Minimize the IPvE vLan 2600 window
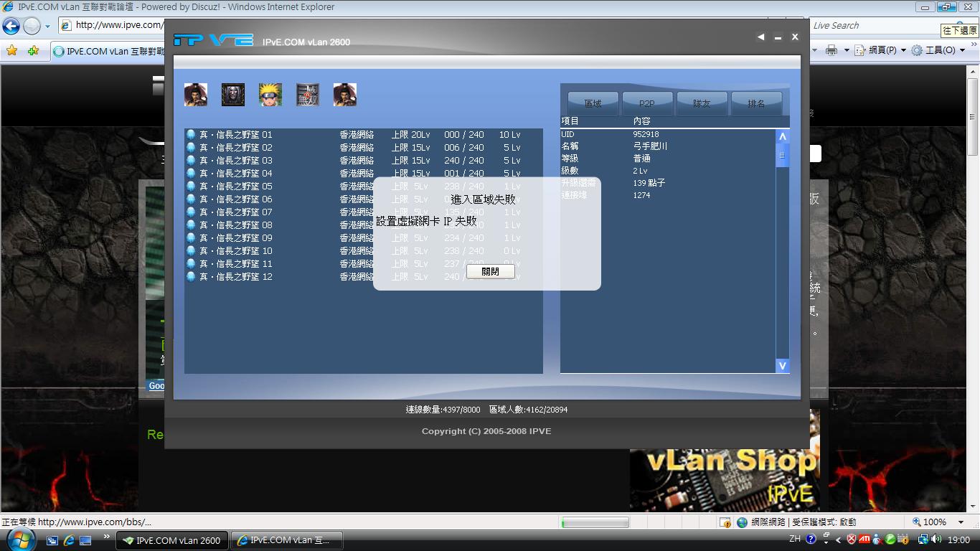This screenshot has width=980, height=551. point(778,38)
